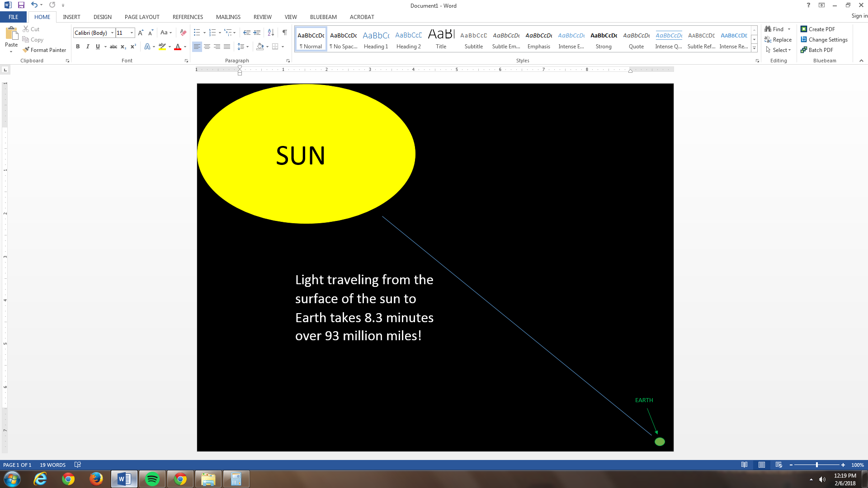Switch to the PAGE LAYOUT tab
Viewport: 868px width, 488px height.
click(x=142, y=17)
